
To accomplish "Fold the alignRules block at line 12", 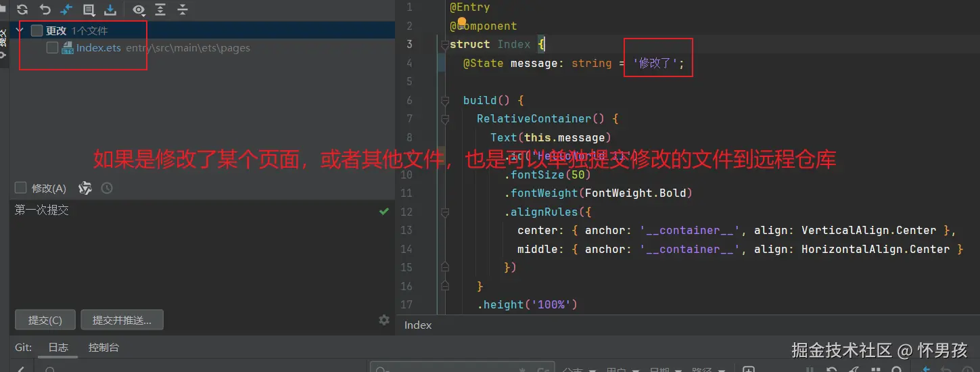I will pyautogui.click(x=444, y=212).
